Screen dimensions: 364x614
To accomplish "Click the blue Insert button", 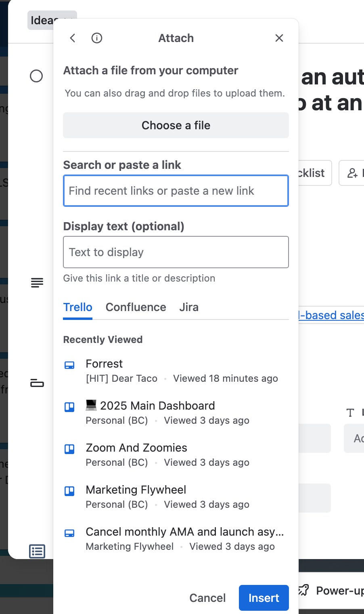I will [x=264, y=598].
